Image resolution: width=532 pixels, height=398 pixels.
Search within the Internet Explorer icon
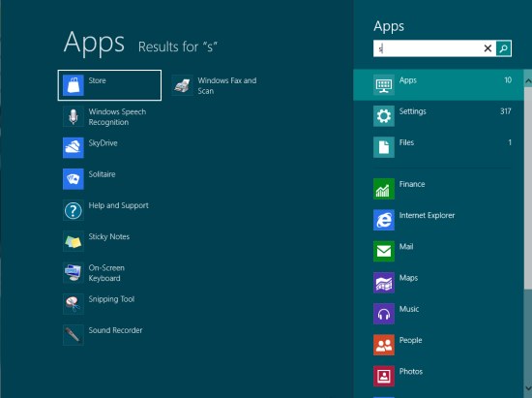tap(384, 220)
